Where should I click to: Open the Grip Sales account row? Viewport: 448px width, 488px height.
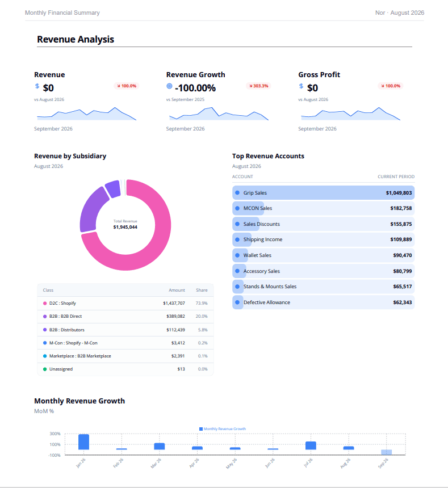(x=324, y=193)
